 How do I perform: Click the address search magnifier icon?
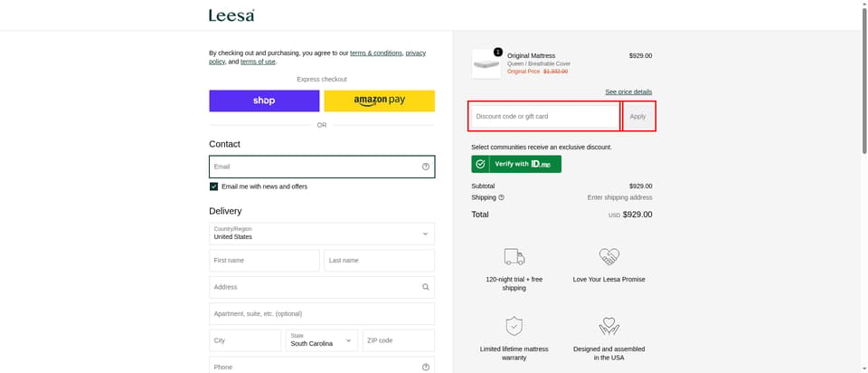tap(425, 287)
